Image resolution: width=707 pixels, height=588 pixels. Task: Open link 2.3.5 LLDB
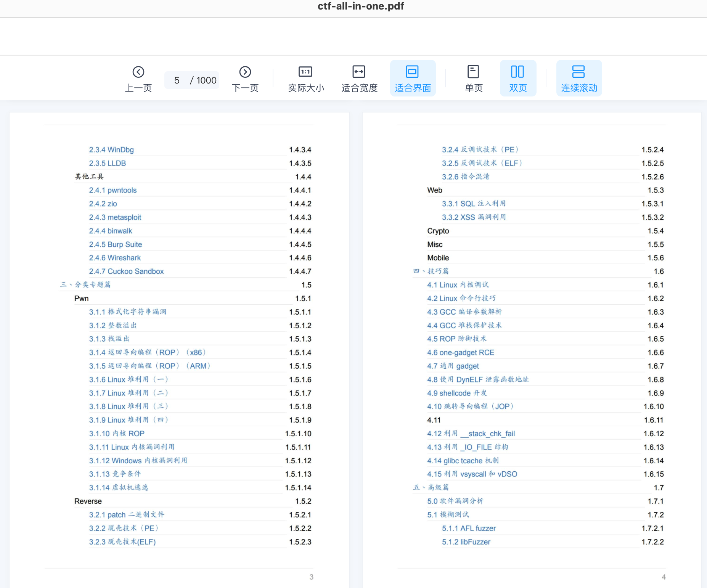coord(107,163)
